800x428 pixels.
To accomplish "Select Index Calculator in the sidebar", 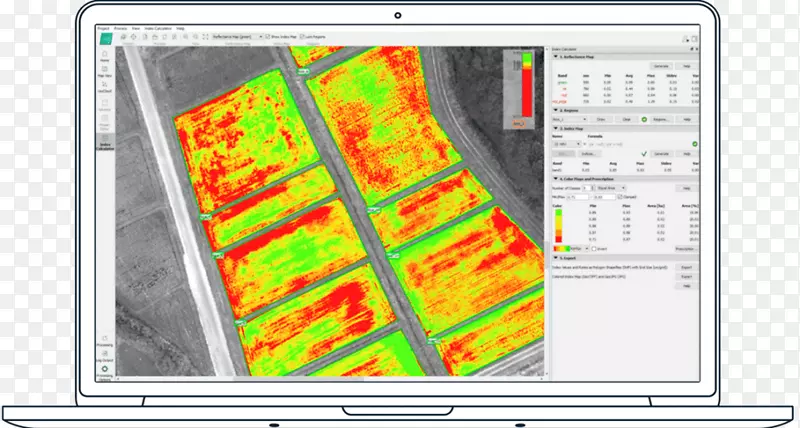I will click(105, 142).
